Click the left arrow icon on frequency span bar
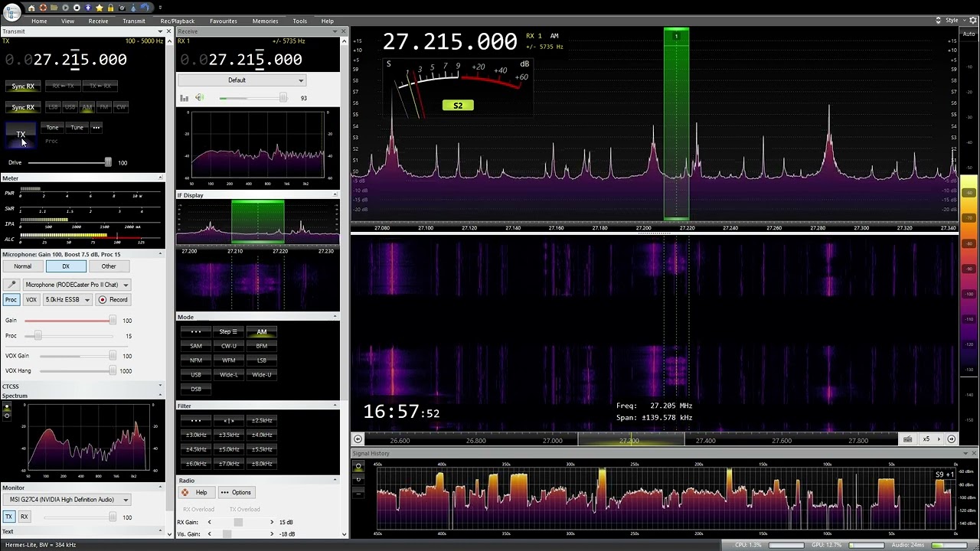This screenshot has width=980, height=551. [x=358, y=439]
